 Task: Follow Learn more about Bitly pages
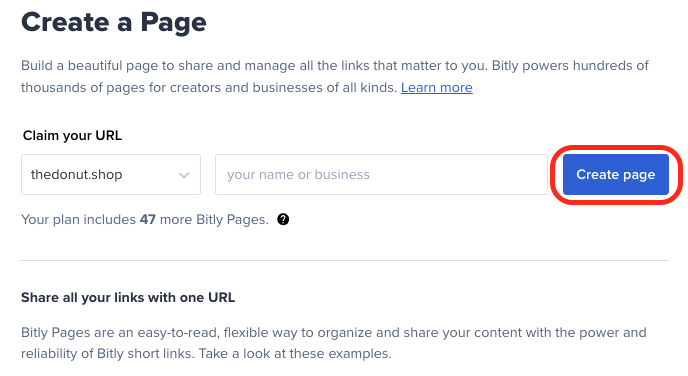click(437, 88)
